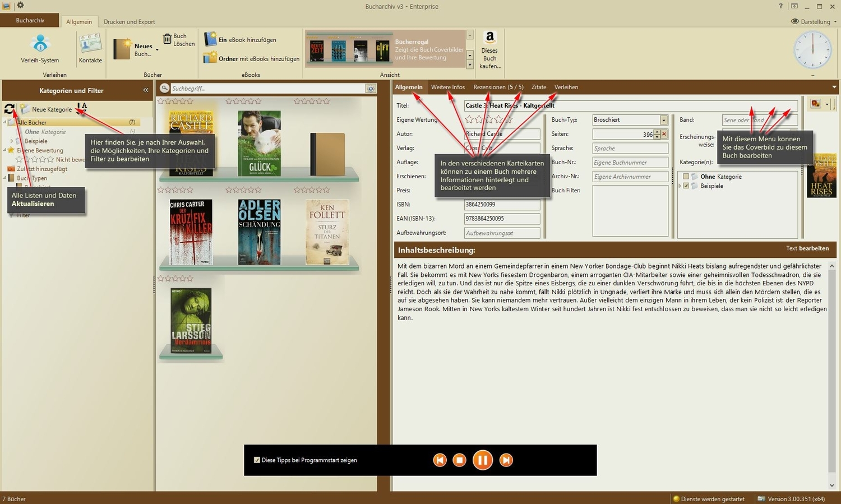This screenshot has height=504, width=841.
Task: Click the Aufbewahrungsort field
Action: point(502,233)
